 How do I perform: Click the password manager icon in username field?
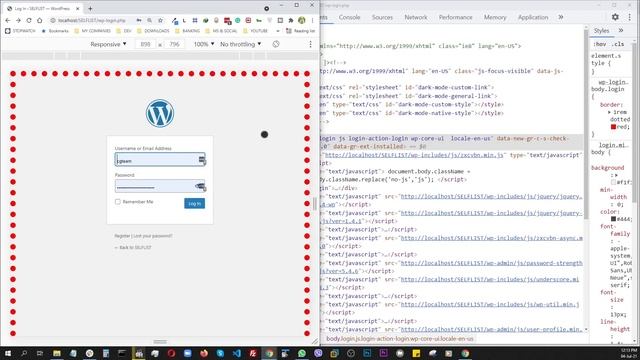[x=202, y=160]
